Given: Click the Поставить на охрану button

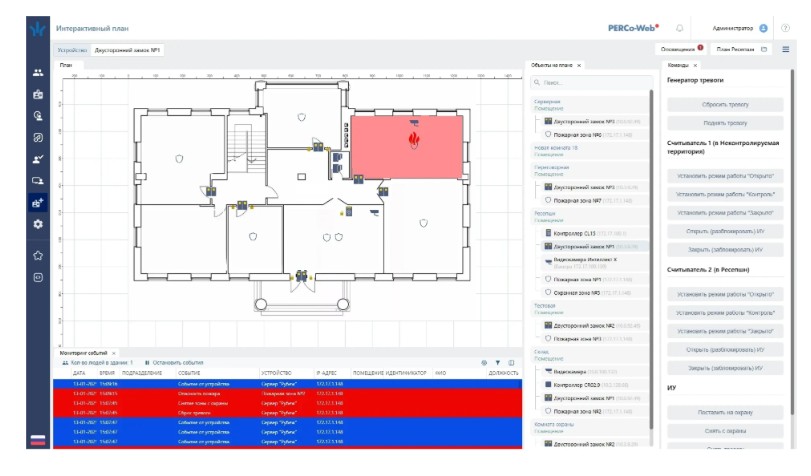Looking at the screenshot, I should [725, 411].
